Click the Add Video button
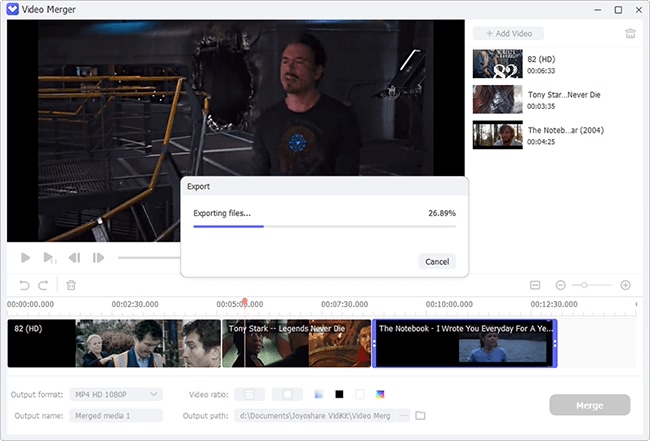Image resolution: width=650 pixels, height=441 pixels. coord(508,34)
